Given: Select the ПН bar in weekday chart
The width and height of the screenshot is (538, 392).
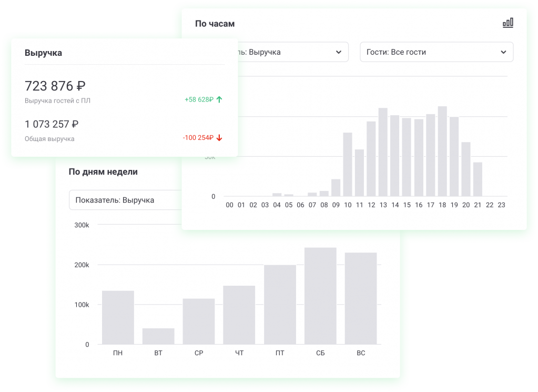Looking at the screenshot, I should pyautogui.click(x=118, y=317).
